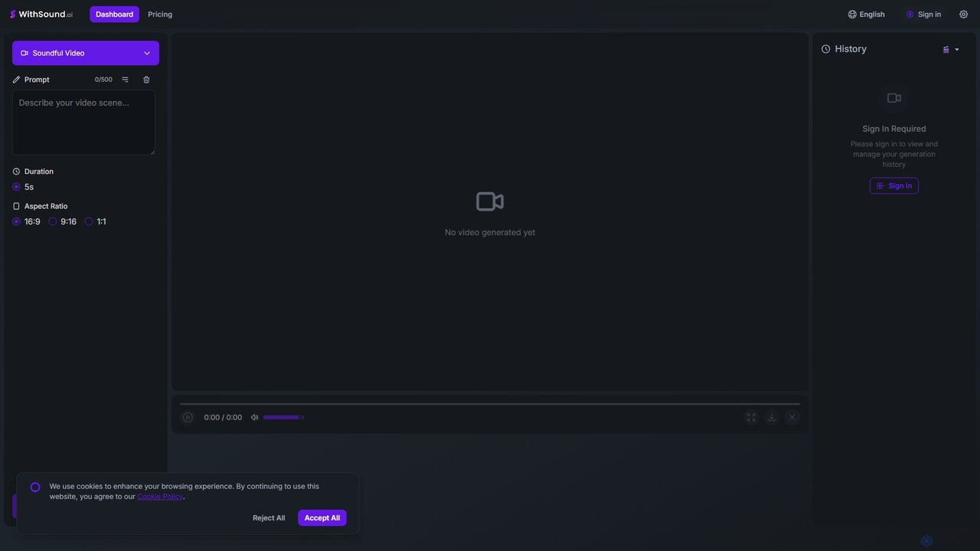Image resolution: width=980 pixels, height=551 pixels.
Task: Choose the 1:1 aspect ratio
Action: (89, 221)
